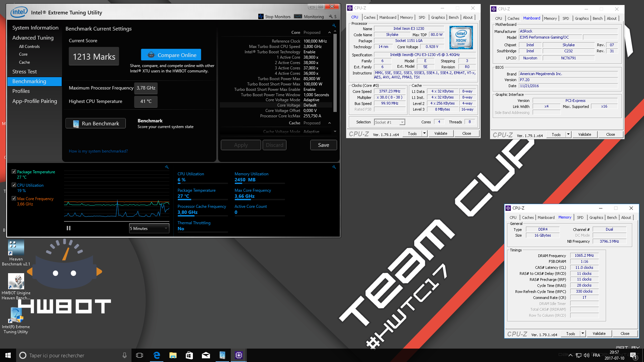Viewport: 644px width, 362px height.
Task: Select HWBOT Unigine Heaven Bench desktop shortcut
Action: pyautogui.click(x=16, y=287)
